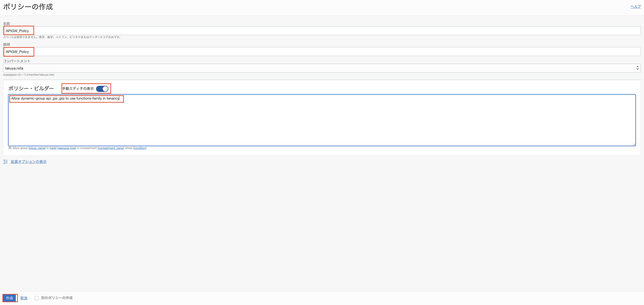Click the [condition] example link

140,148
